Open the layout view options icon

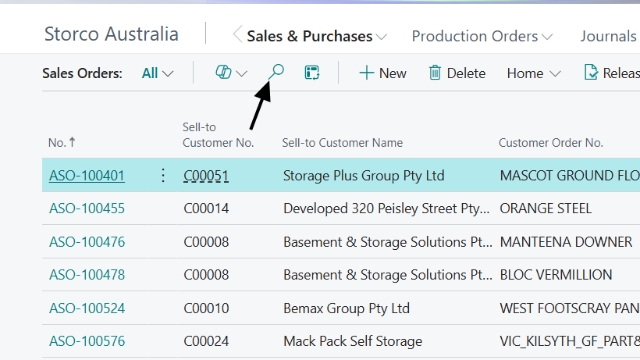coord(312,73)
